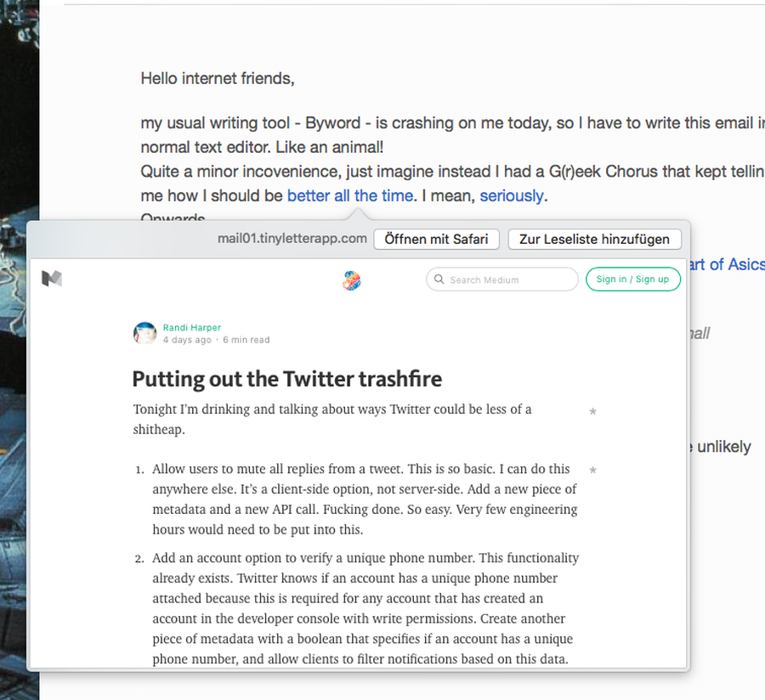Click the "mail01.tinyletterapp.com" address text
The width and height of the screenshot is (765, 700).
[292, 239]
